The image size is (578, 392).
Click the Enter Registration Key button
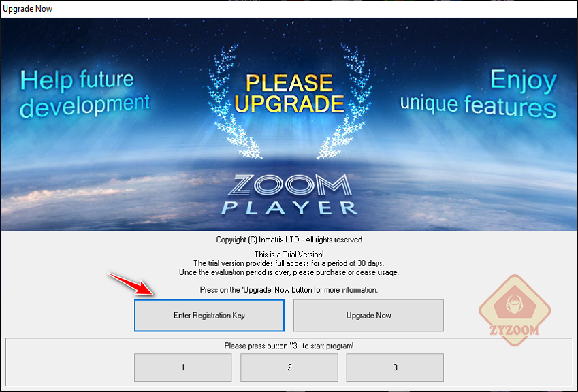coord(209,315)
